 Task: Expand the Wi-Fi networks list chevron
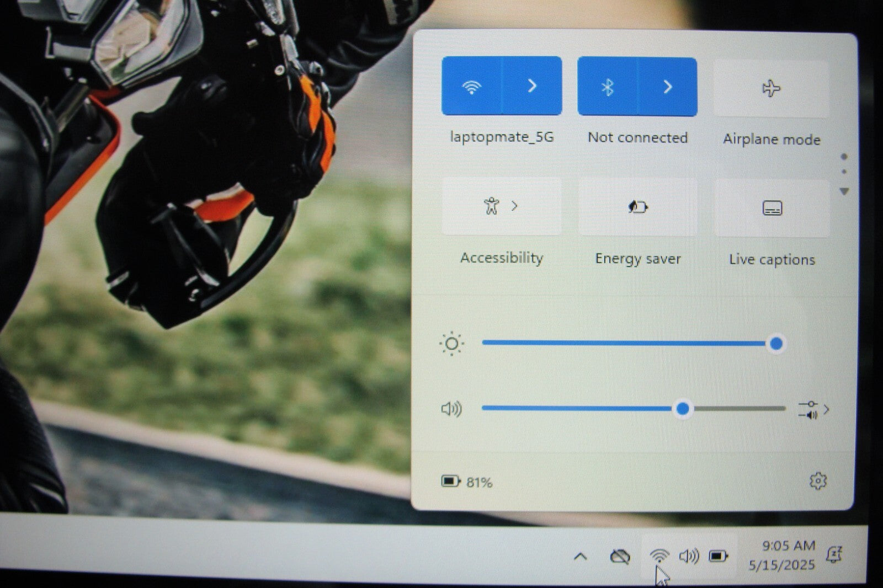pyautogui.click(x=532, y=86)
